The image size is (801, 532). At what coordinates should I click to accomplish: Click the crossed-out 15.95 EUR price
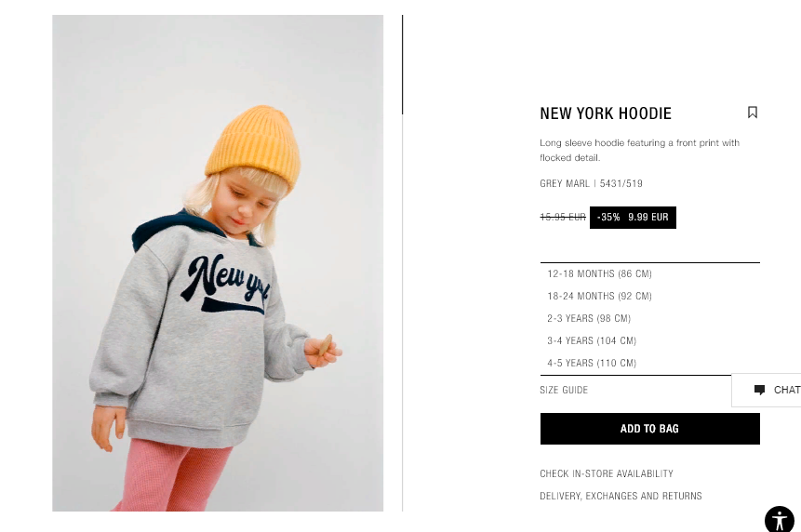(x=563, y=218)
